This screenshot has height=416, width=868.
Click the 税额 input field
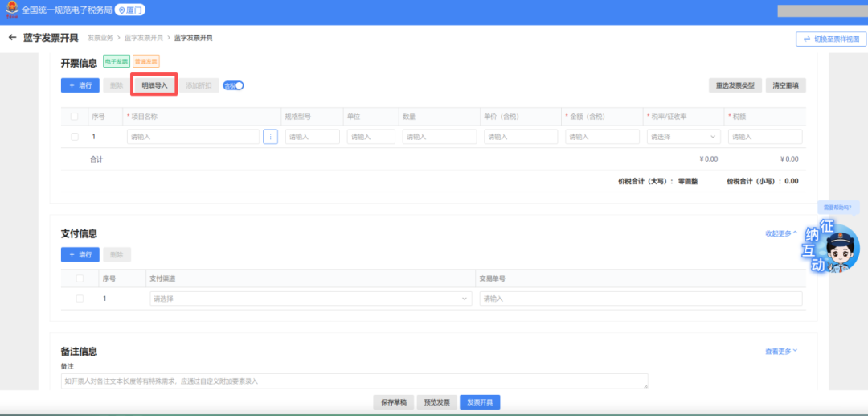[765, 137]
